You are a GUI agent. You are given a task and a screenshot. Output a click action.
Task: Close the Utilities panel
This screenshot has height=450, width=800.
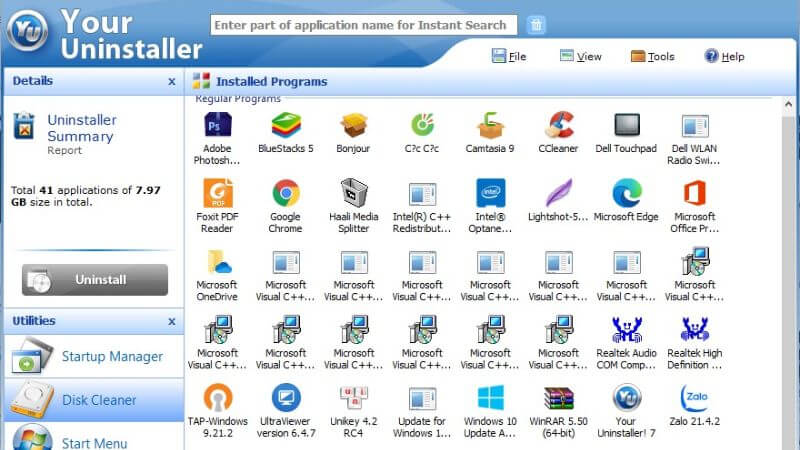(x=172, y=321)
